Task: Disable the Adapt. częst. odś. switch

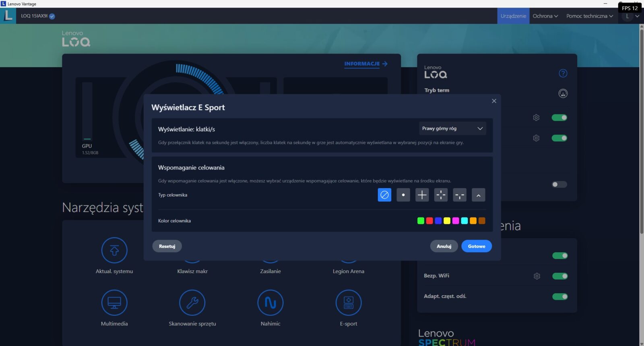Action: click(x=559, y=296)
